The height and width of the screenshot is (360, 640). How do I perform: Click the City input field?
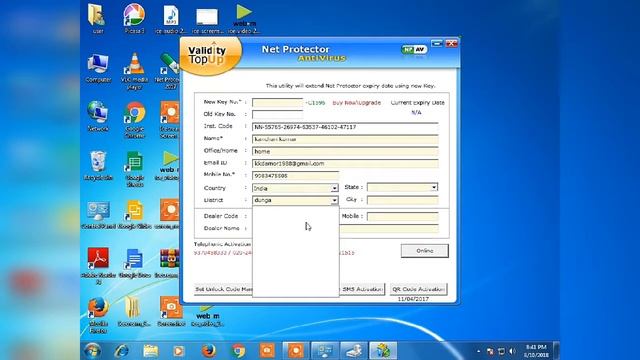click(x=402, y=200)
